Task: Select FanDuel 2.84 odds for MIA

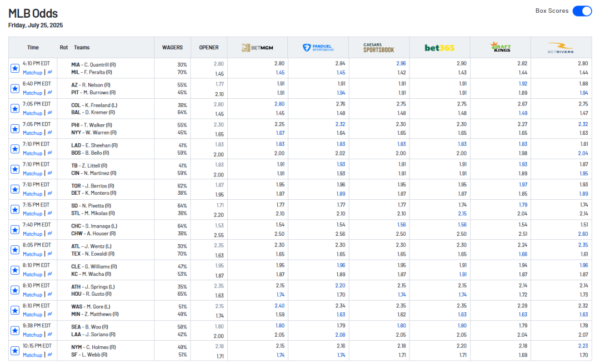Action: click(340, 63)
